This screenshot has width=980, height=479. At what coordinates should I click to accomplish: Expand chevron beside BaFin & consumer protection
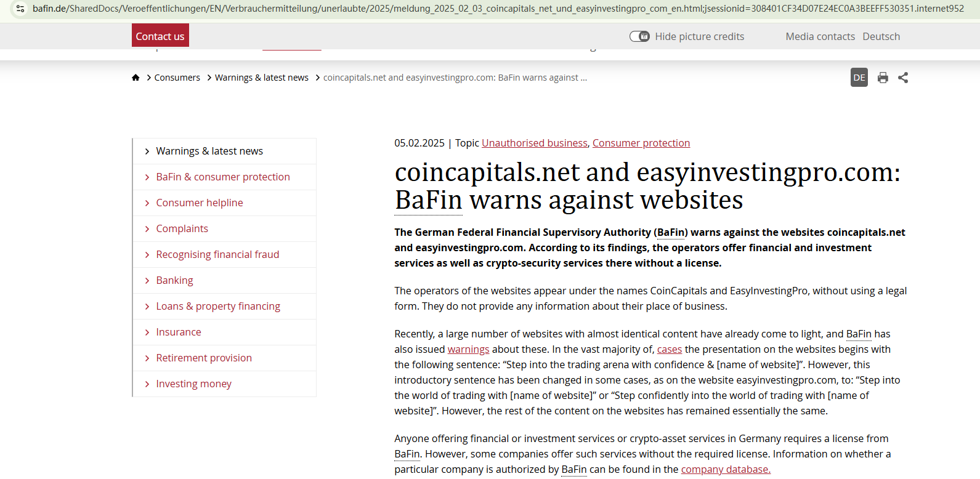point(147,177)
